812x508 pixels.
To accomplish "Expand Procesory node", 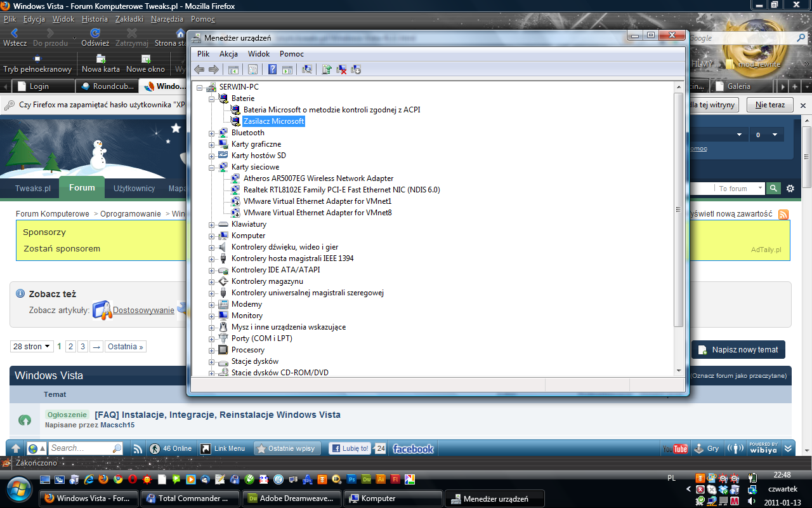I will 212,350.
